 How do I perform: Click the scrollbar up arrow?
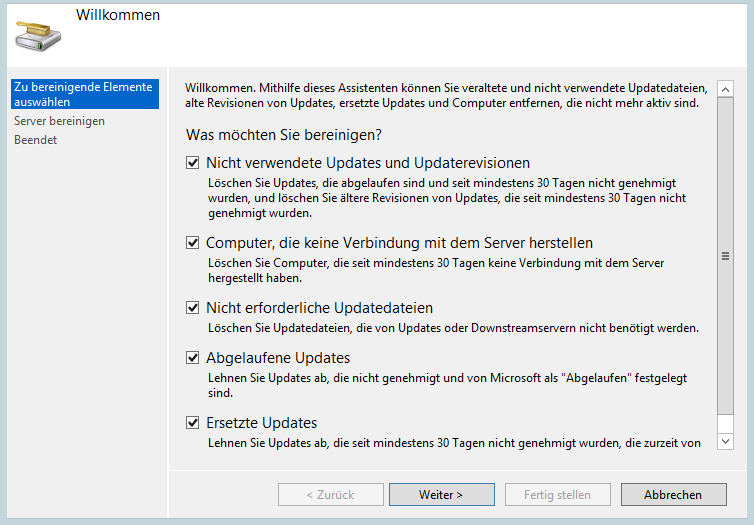click(725, 89)
